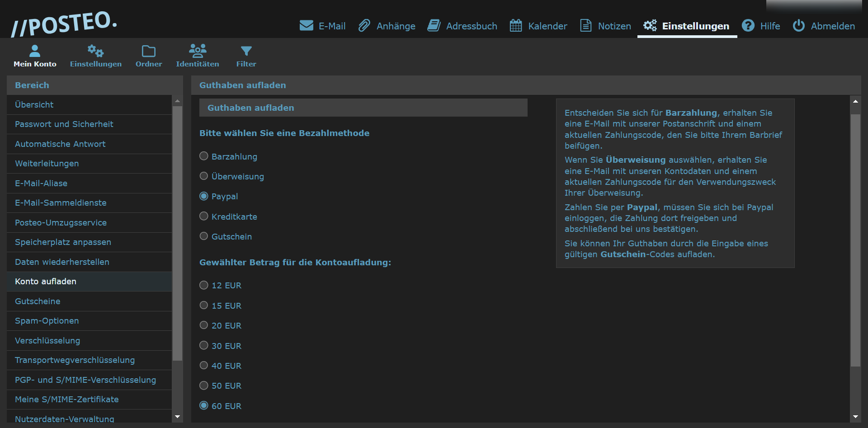Screen dimensions: 868x428
Task: Select Barzahlung payment method
Action: pos(204,156)
